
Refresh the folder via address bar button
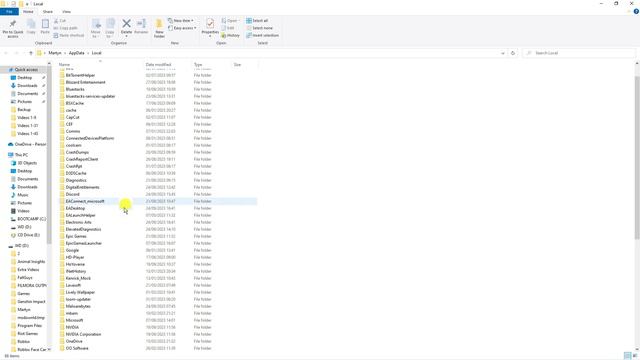point(513,53)
